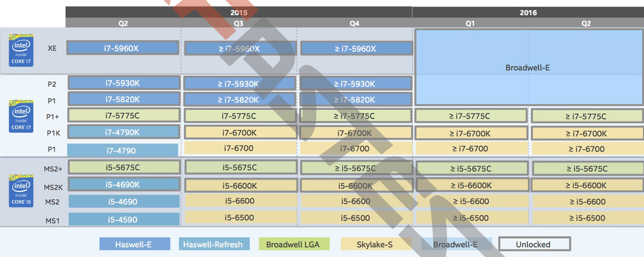Click the Intel Core i5 badge
This screenshot has height=257, width=644.
(22, 191)
